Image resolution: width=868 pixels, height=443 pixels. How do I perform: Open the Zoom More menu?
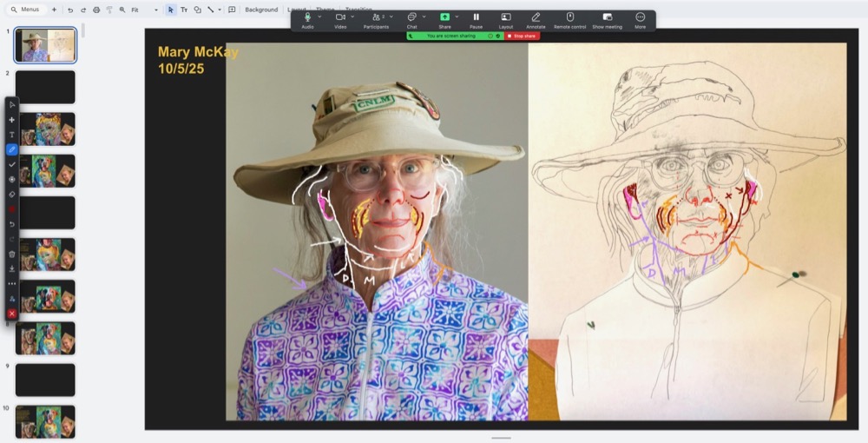coord(640,21)
